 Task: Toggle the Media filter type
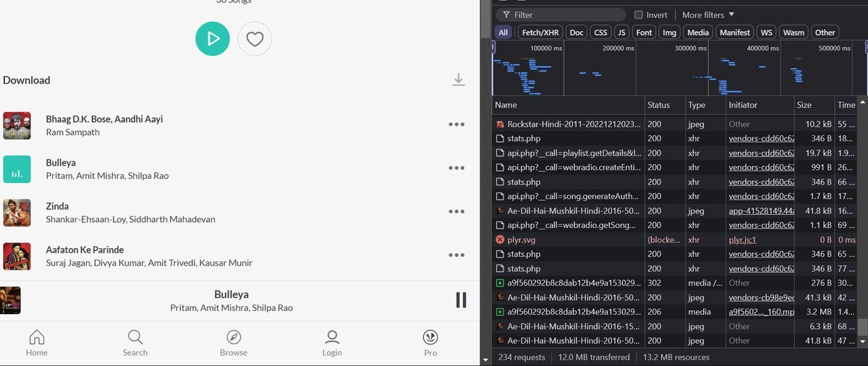click(698, 33)
